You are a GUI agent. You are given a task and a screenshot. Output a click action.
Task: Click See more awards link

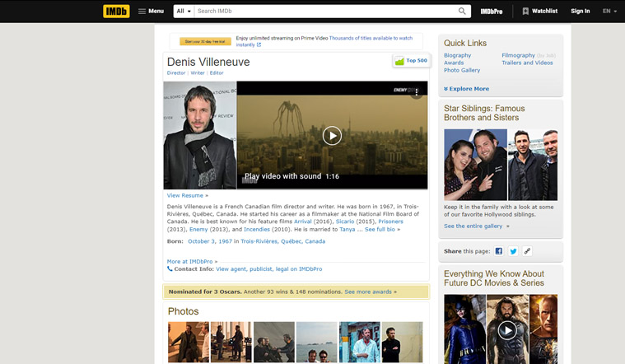click(371, 292)
